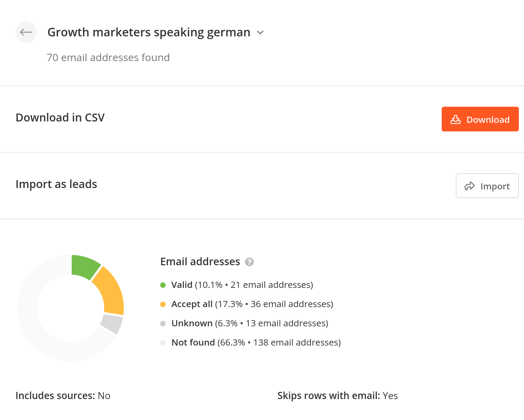The height and width of the screenshot is (420, 524).
Task: Click the back arrow icon
Action: pos(26,32)
